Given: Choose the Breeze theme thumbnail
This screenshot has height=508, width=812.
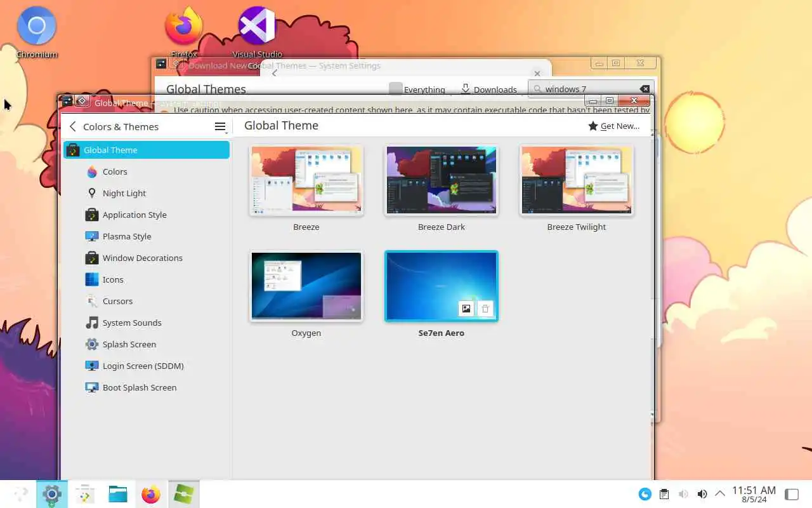Looking at the screenshot, I should click(306, 180).
